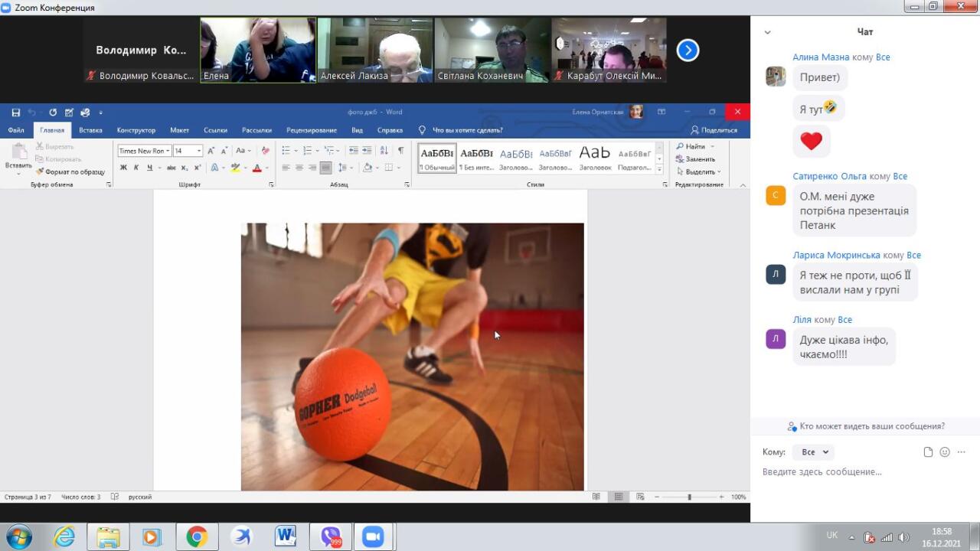
Task: Show next Zoom participants with blue arrow
Action: click(x=688, y=51)
